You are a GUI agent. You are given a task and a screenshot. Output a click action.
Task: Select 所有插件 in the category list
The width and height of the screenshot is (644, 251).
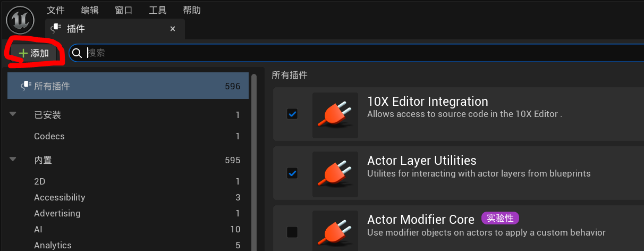128,86
